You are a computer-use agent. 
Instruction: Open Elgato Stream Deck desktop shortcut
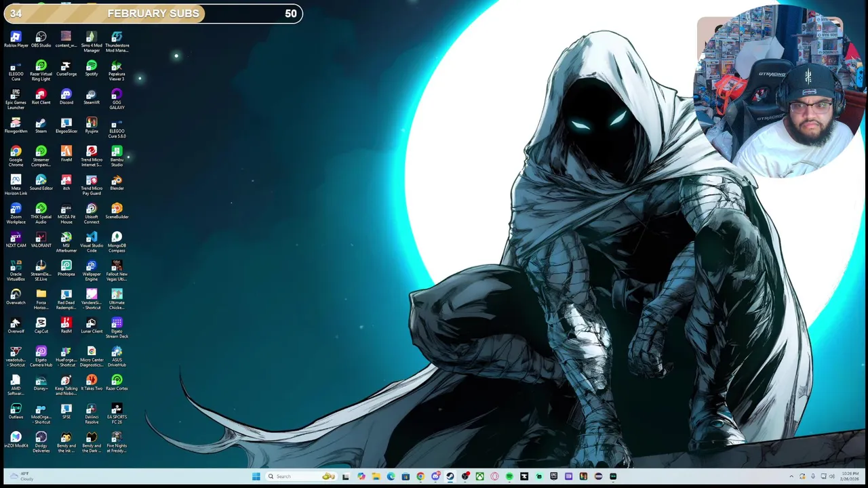117,327
